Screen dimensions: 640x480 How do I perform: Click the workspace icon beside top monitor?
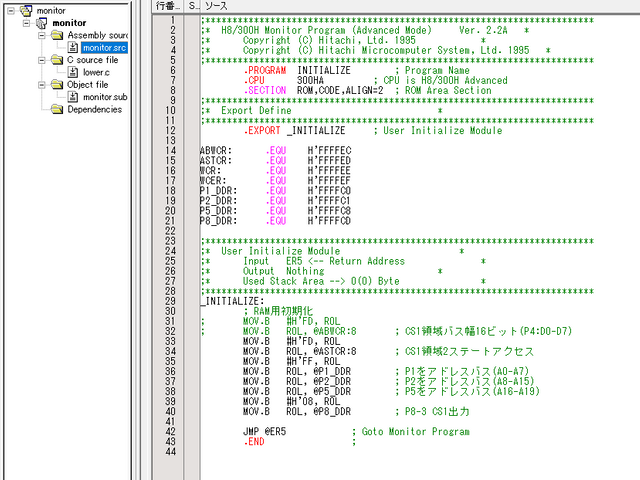(x=26, y=10)
